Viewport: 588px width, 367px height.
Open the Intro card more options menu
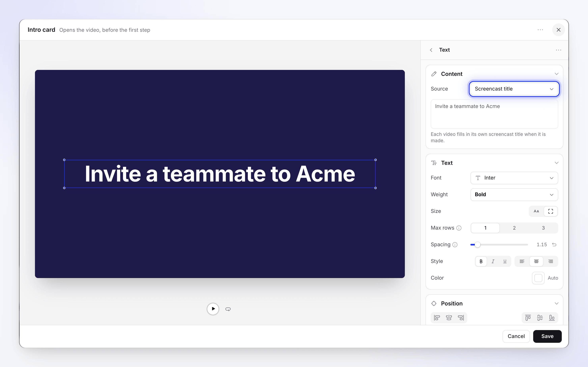540,30
